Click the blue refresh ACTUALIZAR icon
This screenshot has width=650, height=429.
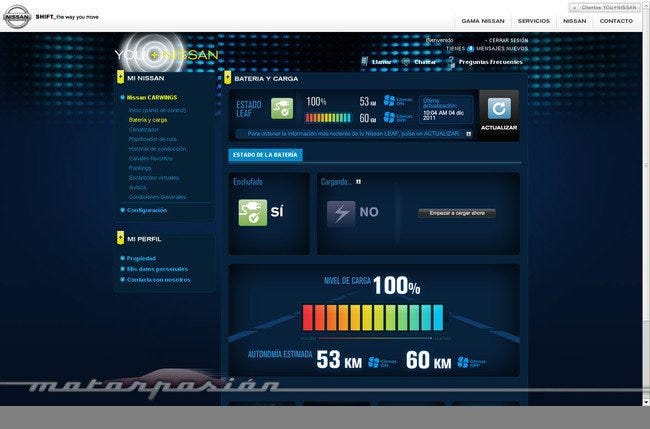click(499, 109)
